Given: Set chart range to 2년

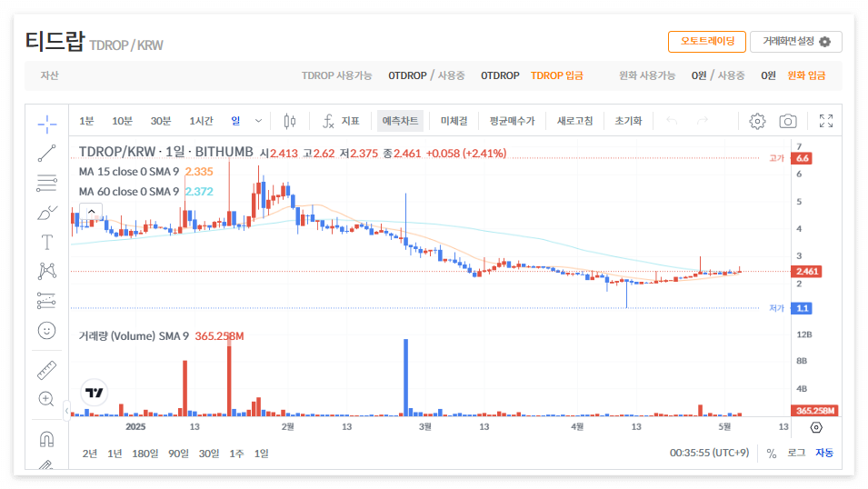Looking at the screenshot, I should [x=90, y=454].
